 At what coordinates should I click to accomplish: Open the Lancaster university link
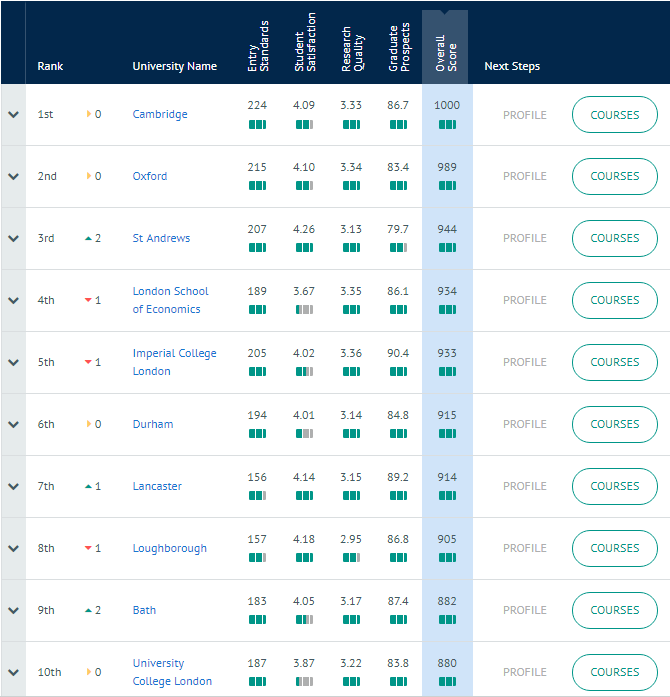click(157, 486)
